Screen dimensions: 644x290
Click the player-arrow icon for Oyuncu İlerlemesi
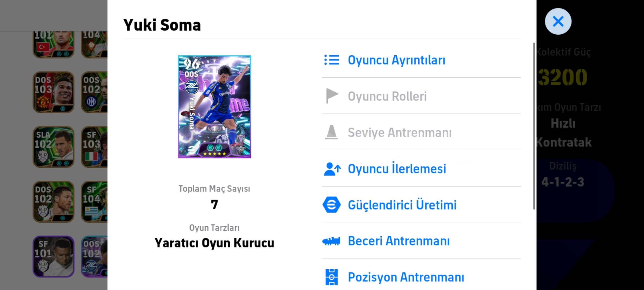332,169
